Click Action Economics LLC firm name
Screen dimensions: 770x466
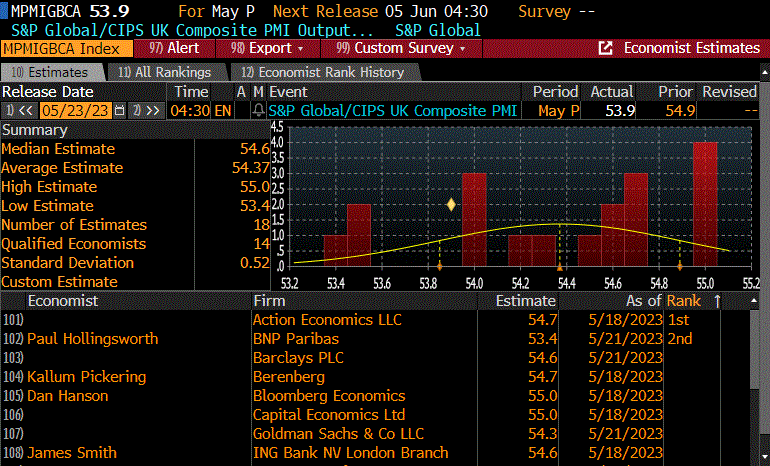coord(327,320)
